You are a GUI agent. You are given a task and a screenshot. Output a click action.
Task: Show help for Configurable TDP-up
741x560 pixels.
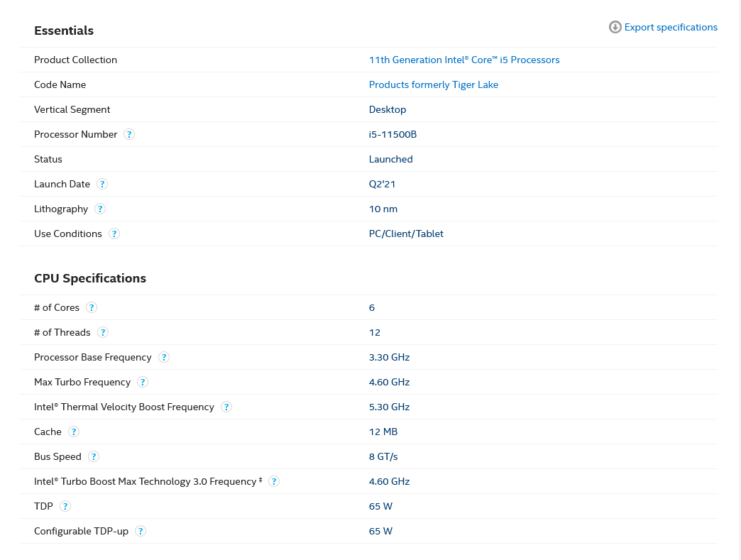click(x=141, y=531)
